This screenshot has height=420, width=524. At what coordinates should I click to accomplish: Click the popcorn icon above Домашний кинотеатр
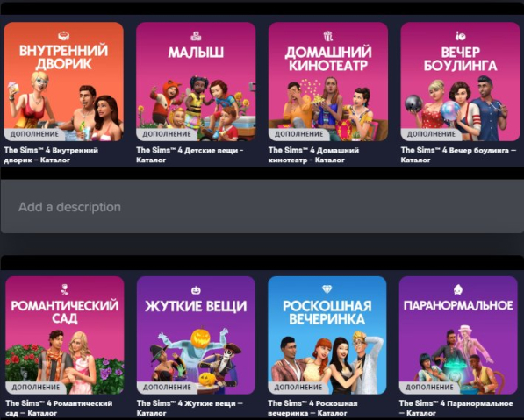[x=328, y=36]
